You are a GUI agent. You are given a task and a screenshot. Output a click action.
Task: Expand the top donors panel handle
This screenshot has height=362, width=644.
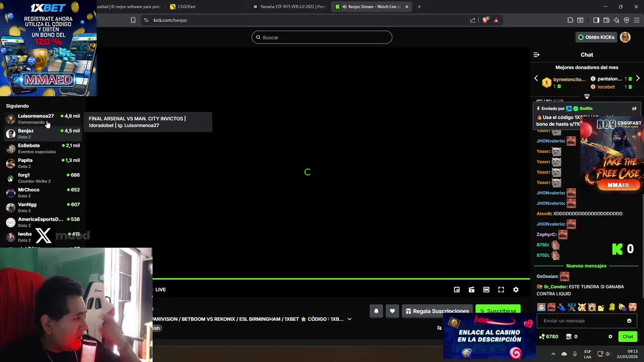[587, 96]
